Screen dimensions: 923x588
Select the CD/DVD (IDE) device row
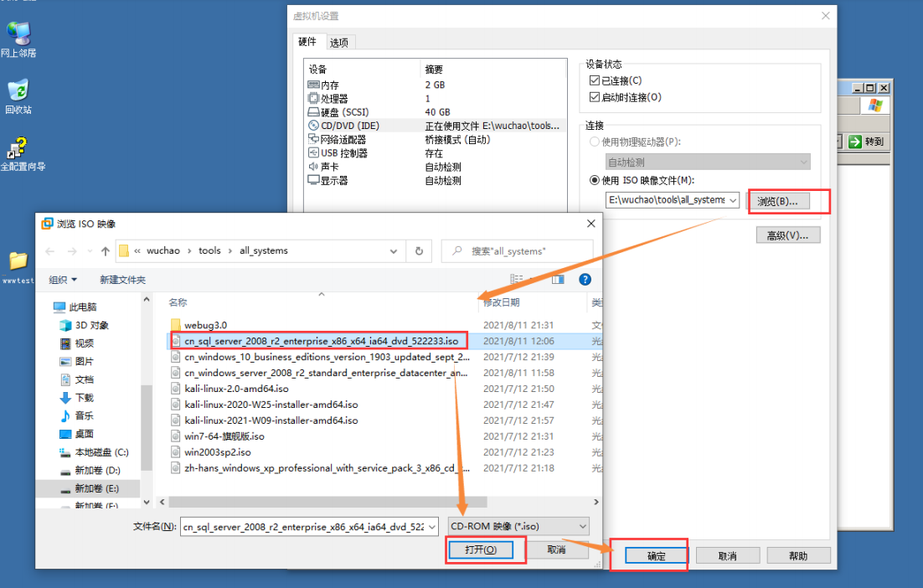[435, 126]
